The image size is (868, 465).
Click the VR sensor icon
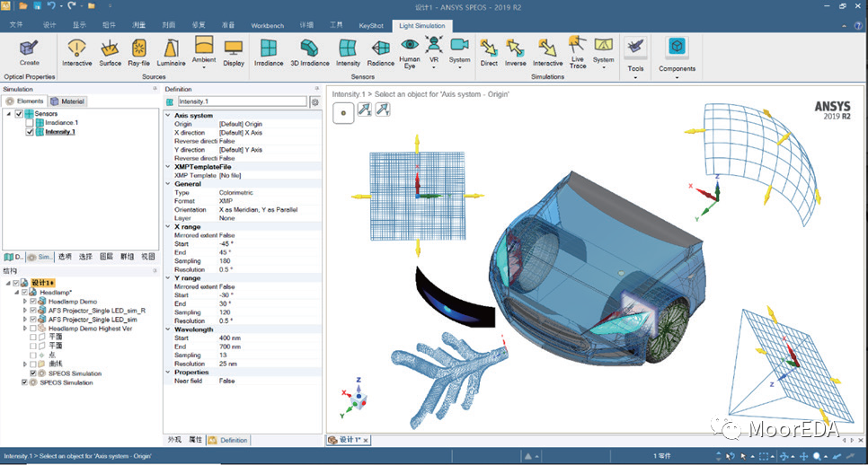click(x=434, y=44)
